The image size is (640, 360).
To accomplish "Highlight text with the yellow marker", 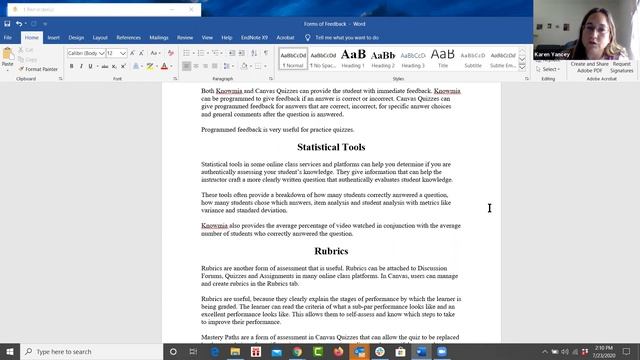I will (x=150, y=66).
